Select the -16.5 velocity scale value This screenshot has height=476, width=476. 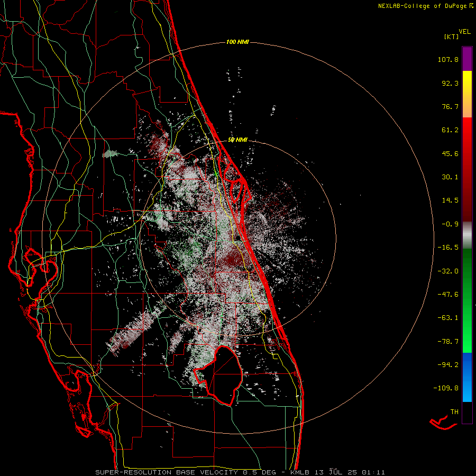pyautogui.click(x=448, y=248)
